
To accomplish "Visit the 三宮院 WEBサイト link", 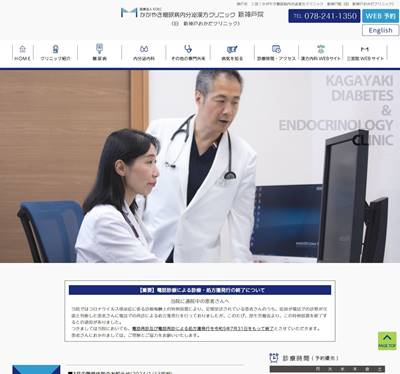I will pyautogui.click(x=365, y=53).
